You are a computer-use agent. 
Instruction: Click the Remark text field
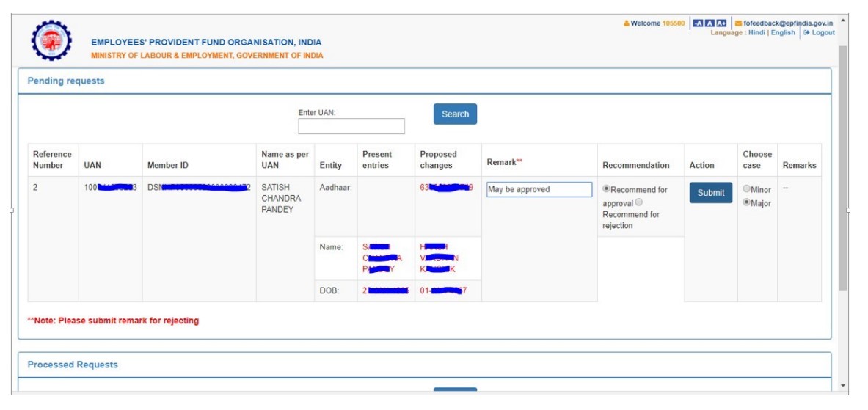tap(539, 190)
